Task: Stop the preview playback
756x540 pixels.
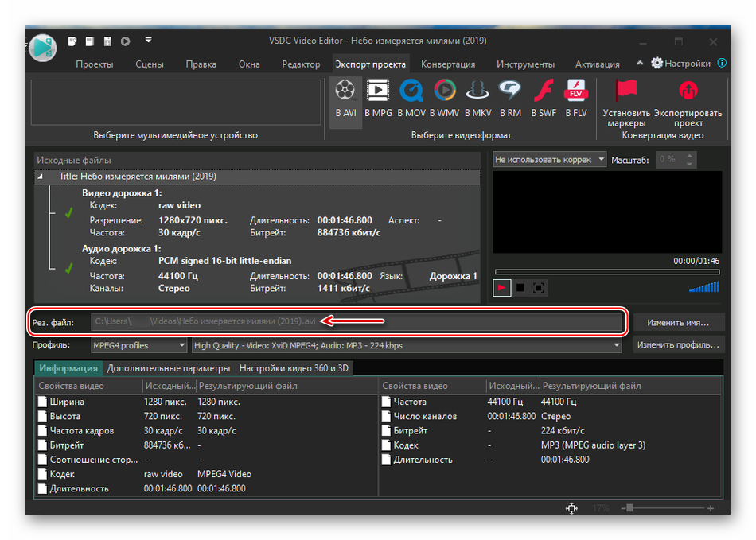Action: tap(520, 288)
